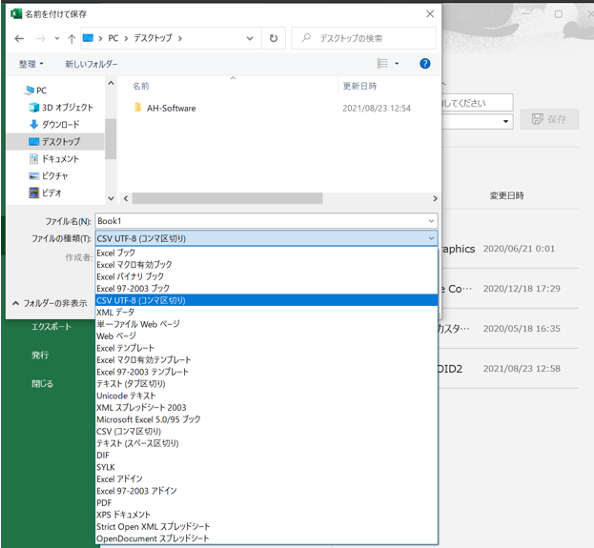
Task: Click the horizontal scrollbar in file list
Action: pyautogui.click(x=227, y=198)
